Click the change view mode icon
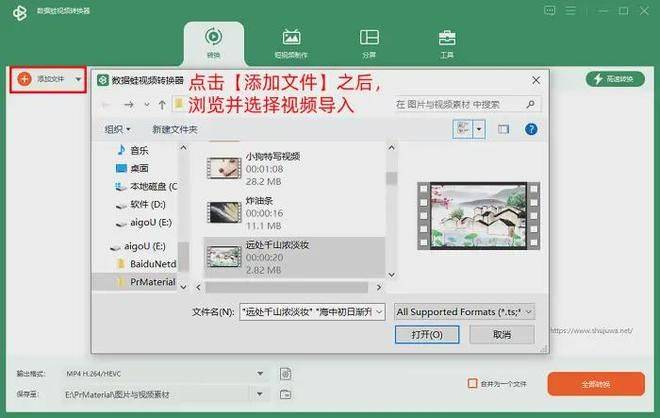This screenshot has width=660, height=418. click(x=463, y=129)
